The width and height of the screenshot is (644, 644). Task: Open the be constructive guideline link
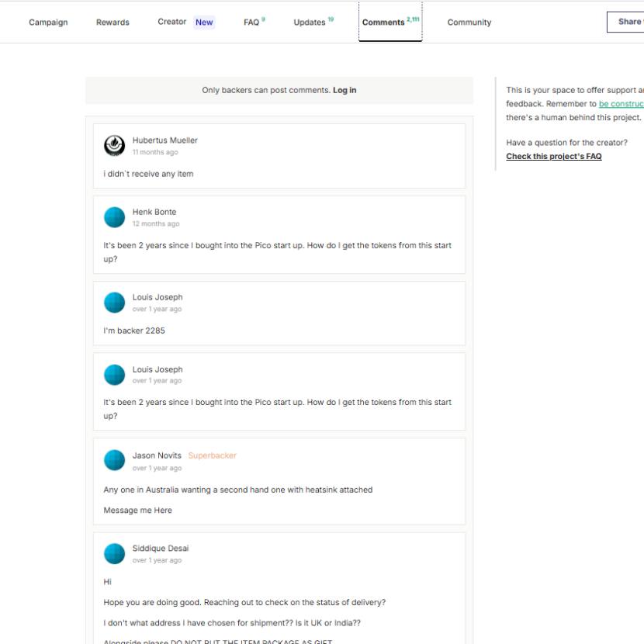point(621,104)
